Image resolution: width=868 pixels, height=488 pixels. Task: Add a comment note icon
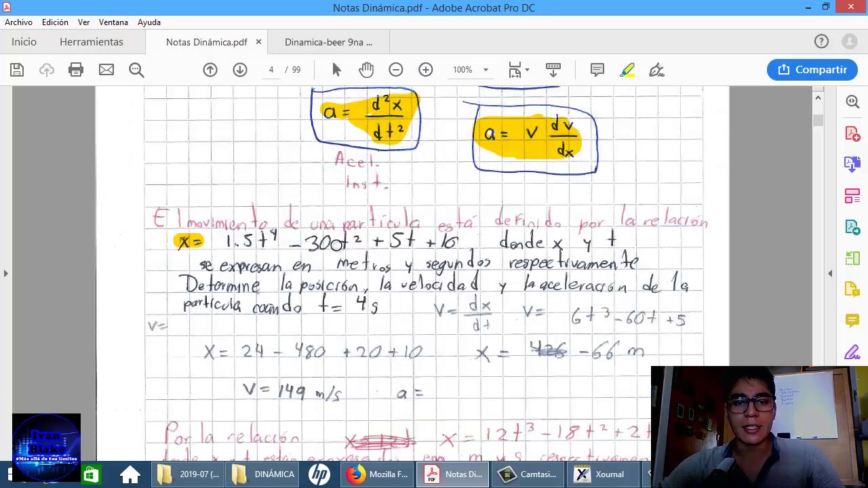pyautogui.click(x=597, y=70)
